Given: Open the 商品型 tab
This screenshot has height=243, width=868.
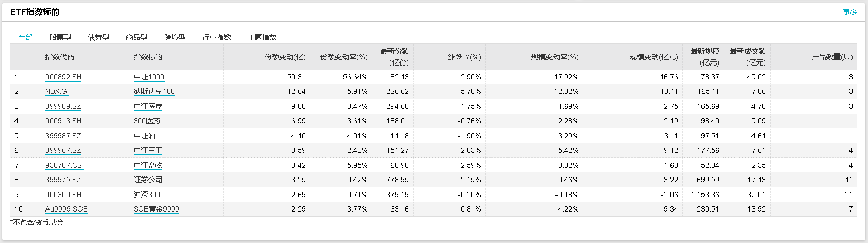Looking at the screenshot, I should click(137, 37).
